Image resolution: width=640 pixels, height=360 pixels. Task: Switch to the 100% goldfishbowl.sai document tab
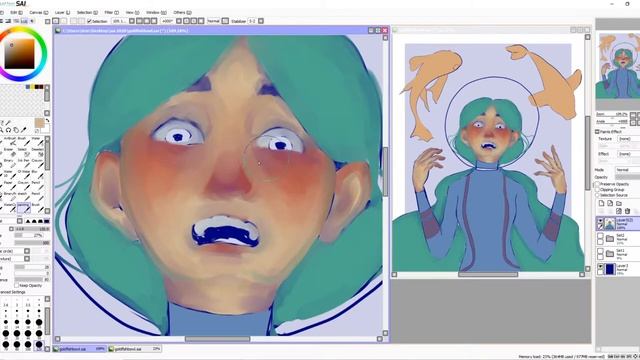[80, 349]
